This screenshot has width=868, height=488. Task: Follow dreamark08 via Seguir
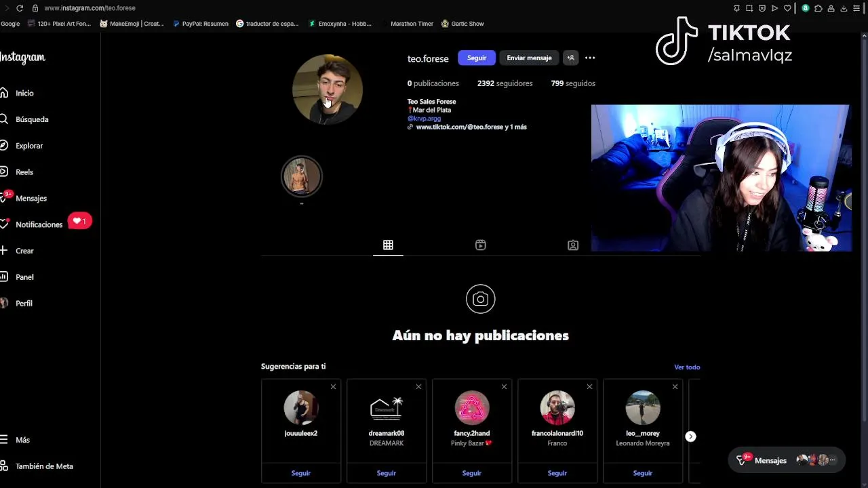tap(387, 473)
